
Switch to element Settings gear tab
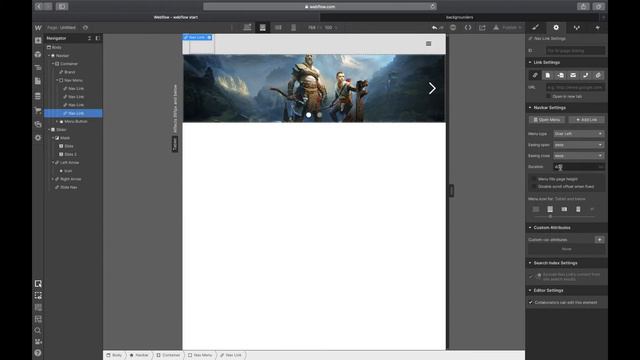(556, 28)
